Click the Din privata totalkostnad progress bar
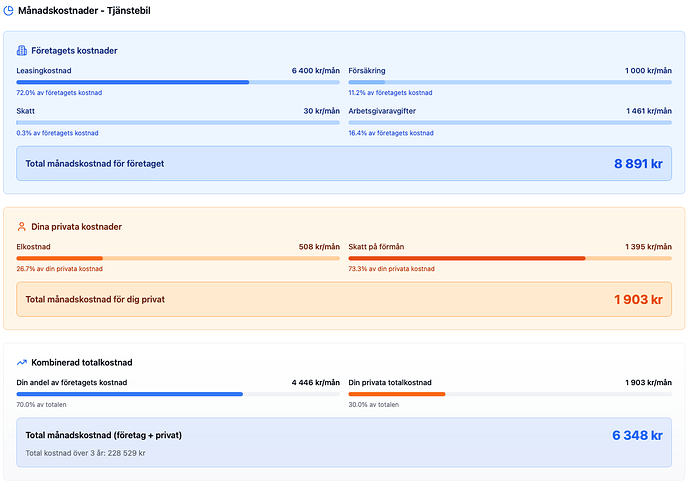 pos(510,394)
